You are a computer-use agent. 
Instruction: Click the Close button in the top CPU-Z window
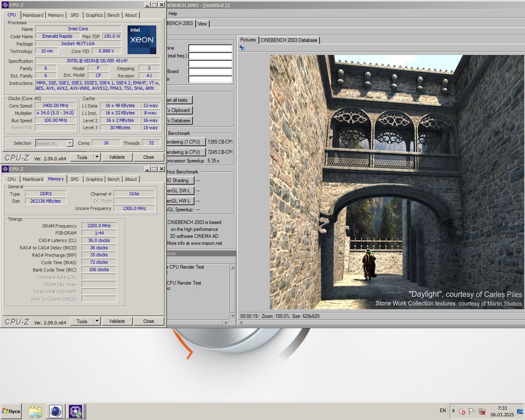[148, 157]
